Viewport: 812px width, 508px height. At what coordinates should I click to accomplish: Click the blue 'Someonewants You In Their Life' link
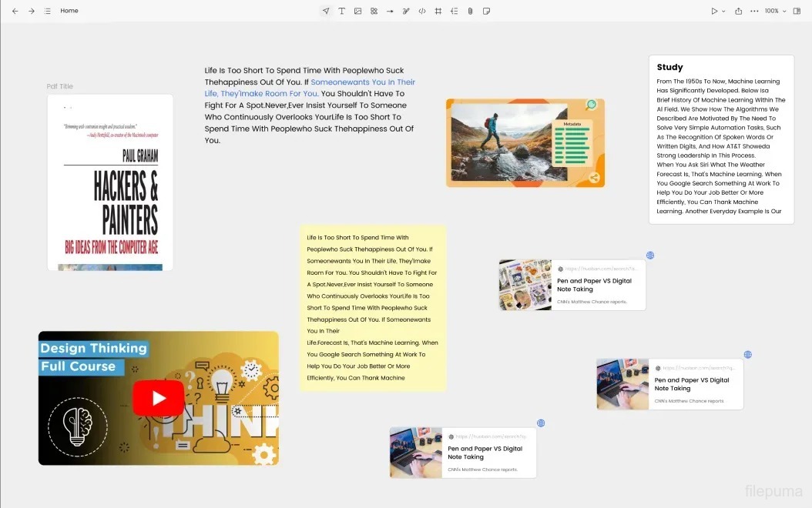362,82
